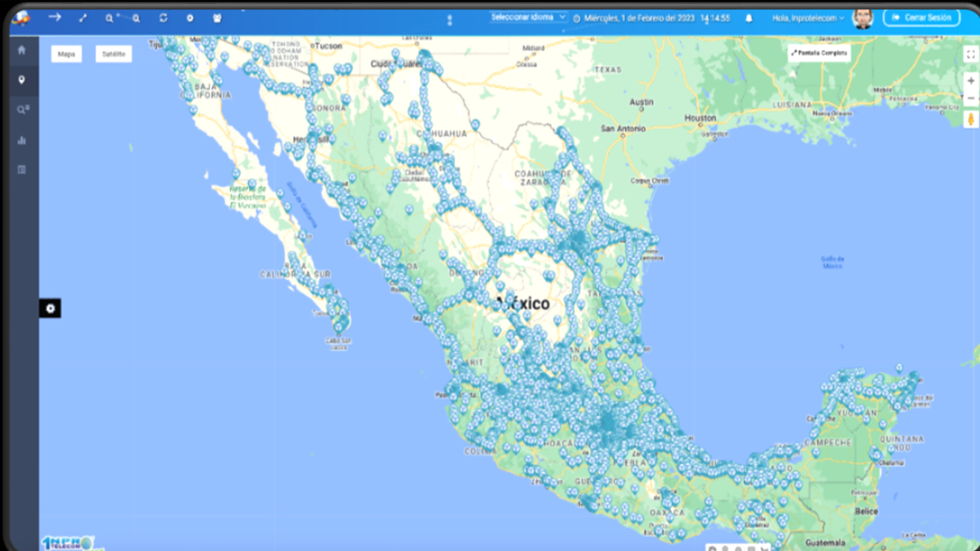Image resolution: width=980 pixels, height=551 pixels.
Task: Click the Guatemala label on the map
Action: (x=825, y=542)
